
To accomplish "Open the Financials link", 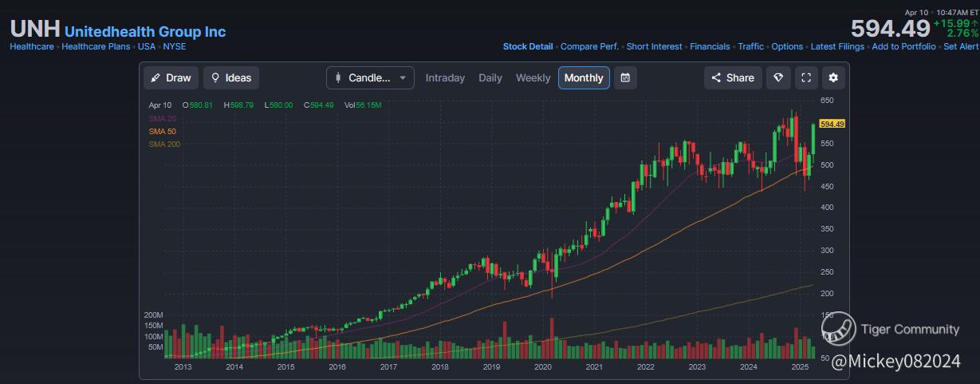I will coord(710,46).
